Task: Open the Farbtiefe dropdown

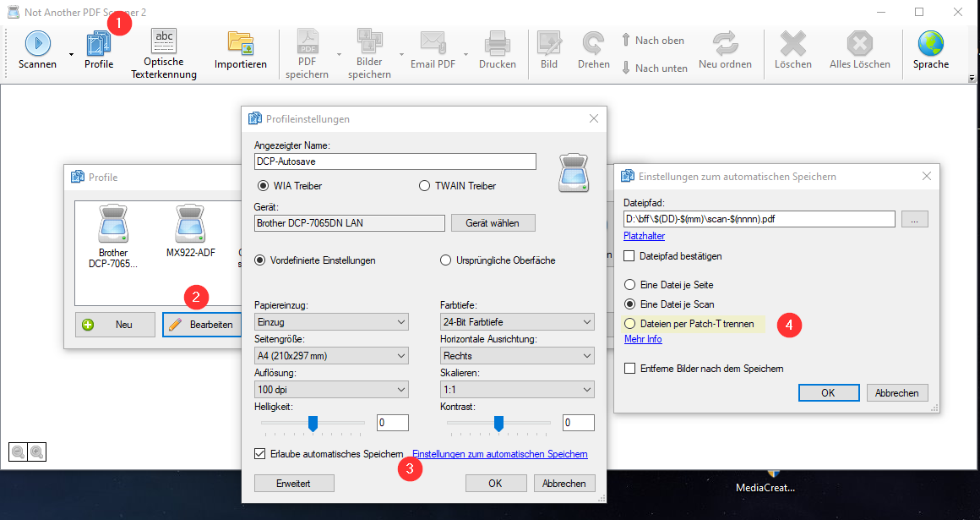Action: tap(518, 321)
